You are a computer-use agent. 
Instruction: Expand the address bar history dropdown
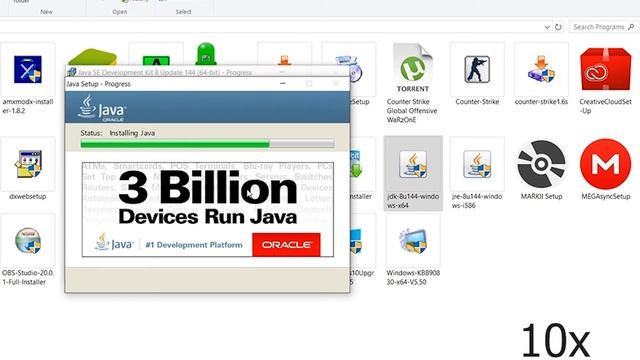coord(547,27)
